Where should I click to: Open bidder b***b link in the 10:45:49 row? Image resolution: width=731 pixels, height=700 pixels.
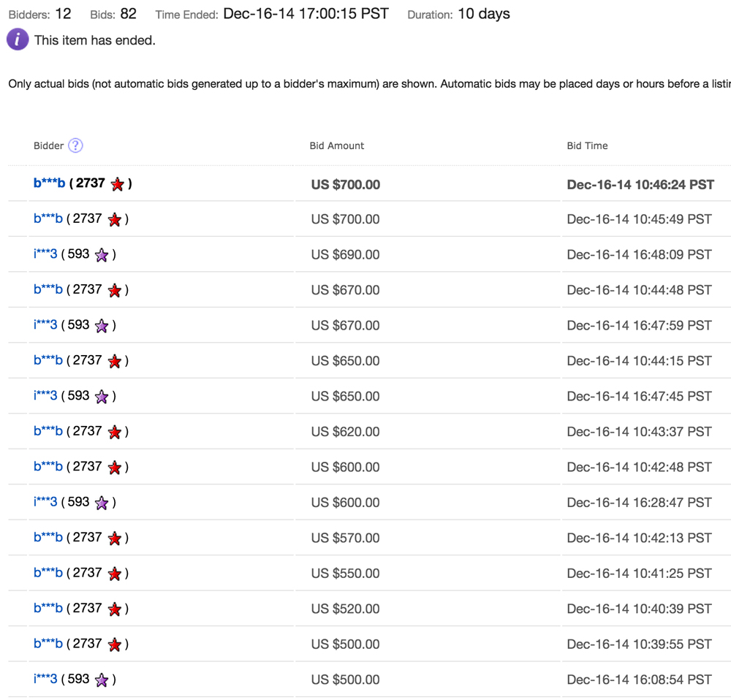(48, 218)
